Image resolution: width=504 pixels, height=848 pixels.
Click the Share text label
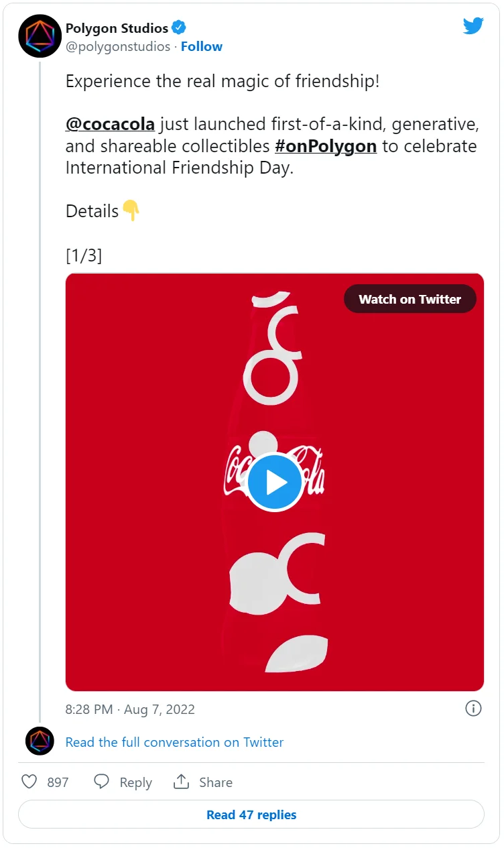[x=216, y=782]
